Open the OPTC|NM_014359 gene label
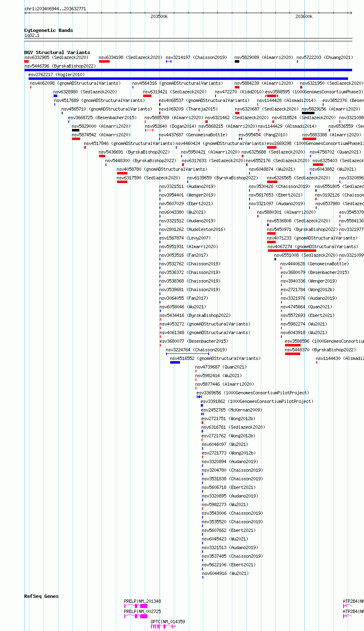 (x=168, y=622)
